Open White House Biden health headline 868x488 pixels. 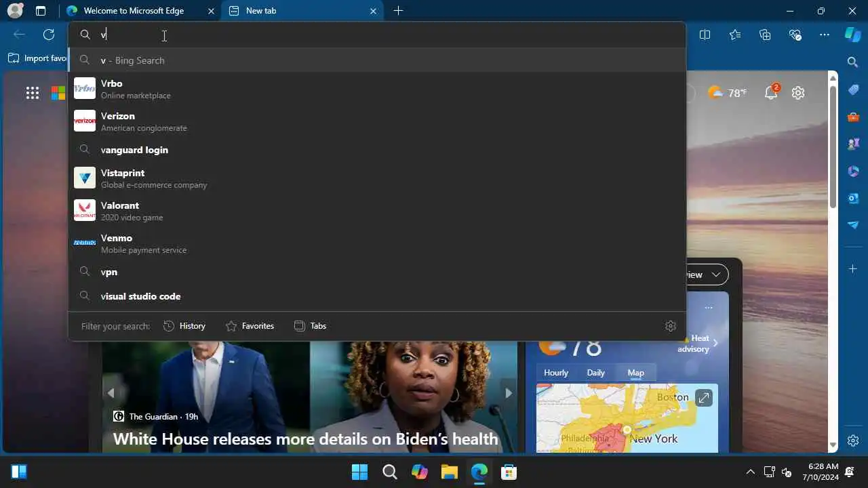[x=306, y=439]
